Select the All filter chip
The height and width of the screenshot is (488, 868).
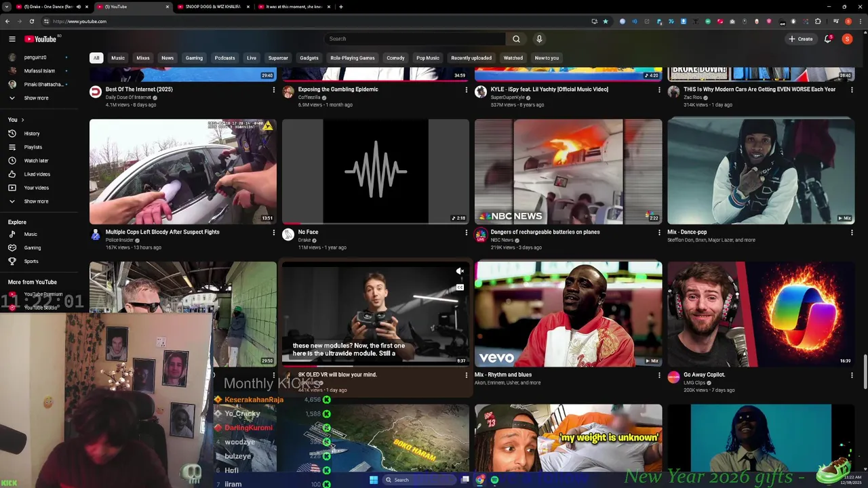pyautogui.click(x=96, y=58)
